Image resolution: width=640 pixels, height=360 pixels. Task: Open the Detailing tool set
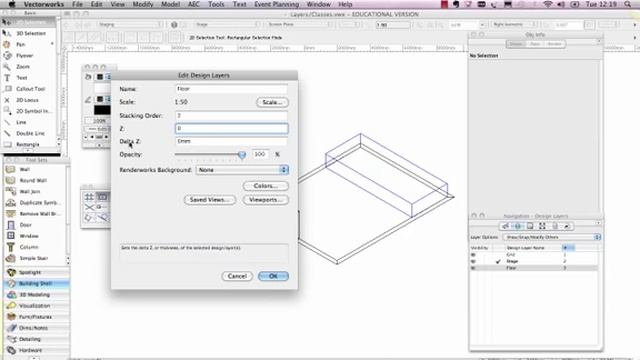pyautogui.click(x=37, y=339)
